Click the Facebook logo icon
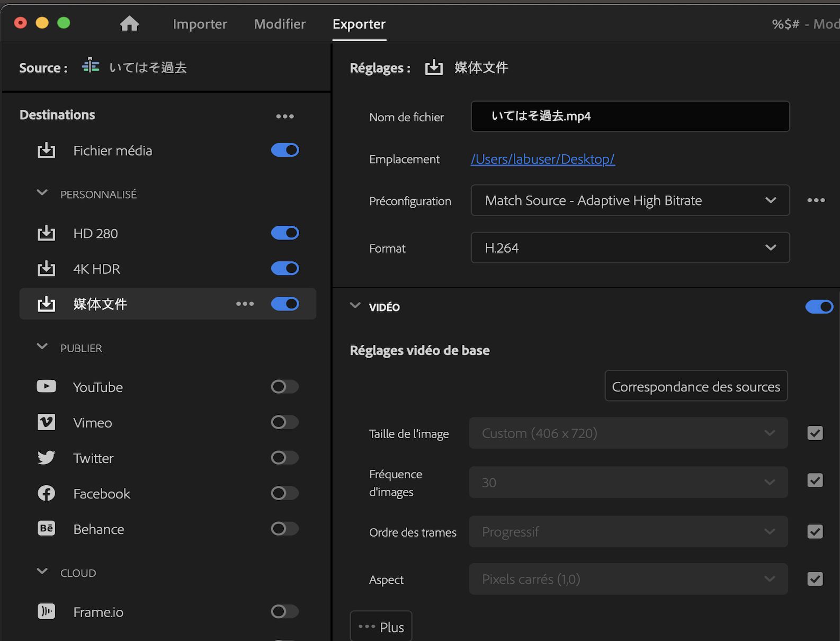 (x=46, y=493)
